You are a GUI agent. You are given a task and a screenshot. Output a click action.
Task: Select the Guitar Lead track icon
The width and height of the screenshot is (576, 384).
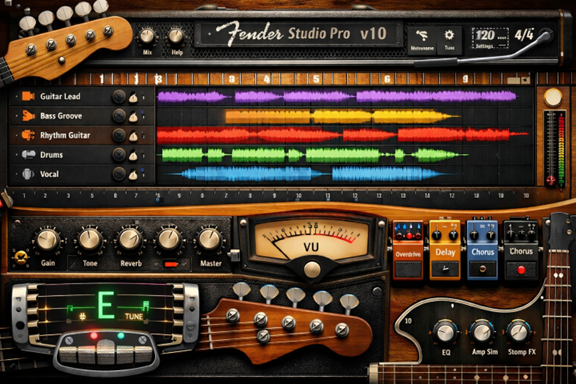(28, 96)
